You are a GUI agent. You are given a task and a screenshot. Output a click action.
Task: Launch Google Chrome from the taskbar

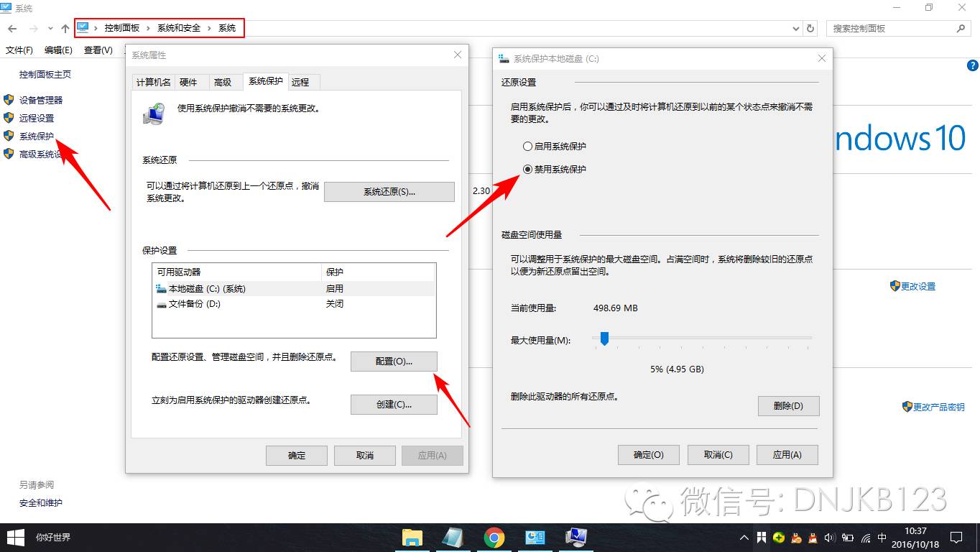(x=494, y=538)
